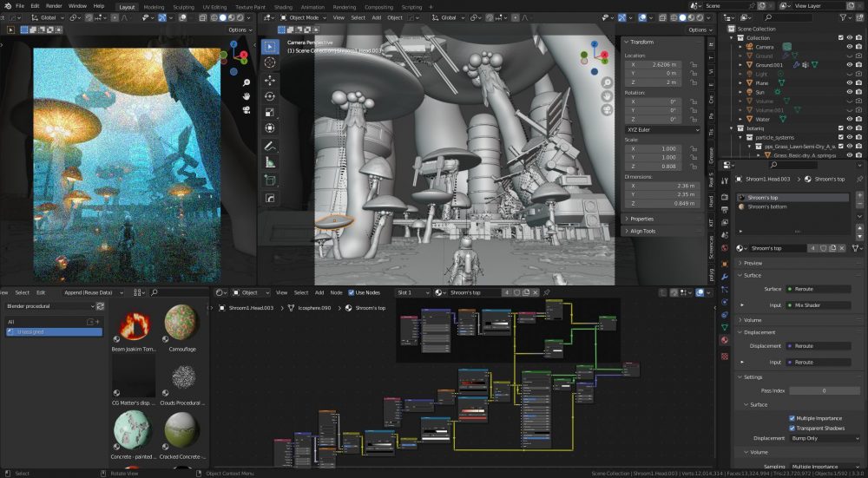The image size is (868, 478).
Task: Select the Measure tool in viewport toolbar
Action: coord(270,162)
